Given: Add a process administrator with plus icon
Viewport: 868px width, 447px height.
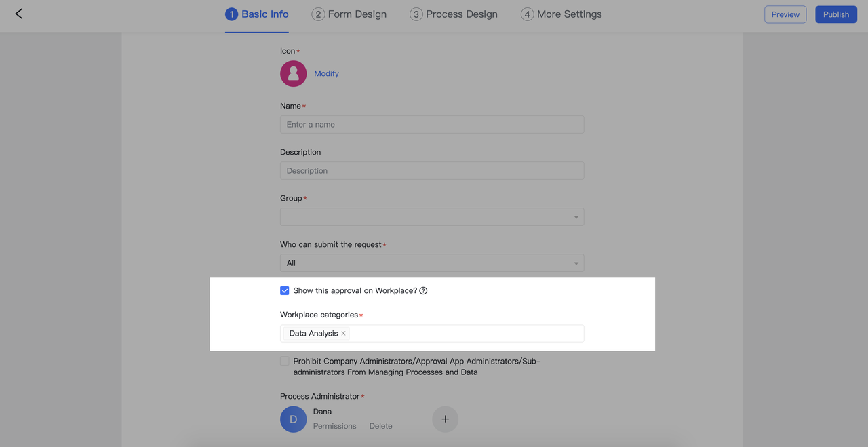Looking at the screenshot, I should [445, 419].
